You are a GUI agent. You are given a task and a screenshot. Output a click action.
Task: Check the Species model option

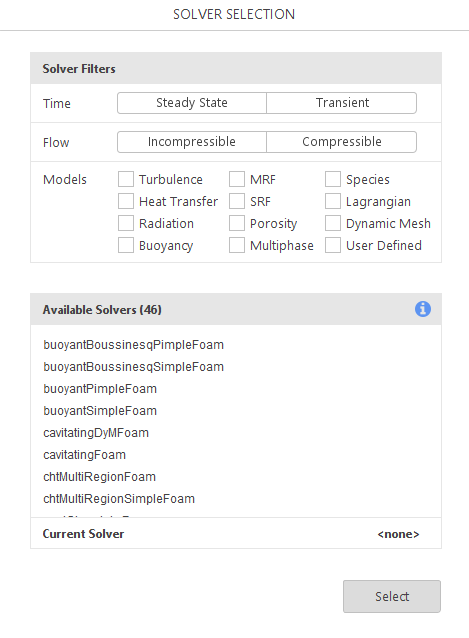click(x=333, y=179)
